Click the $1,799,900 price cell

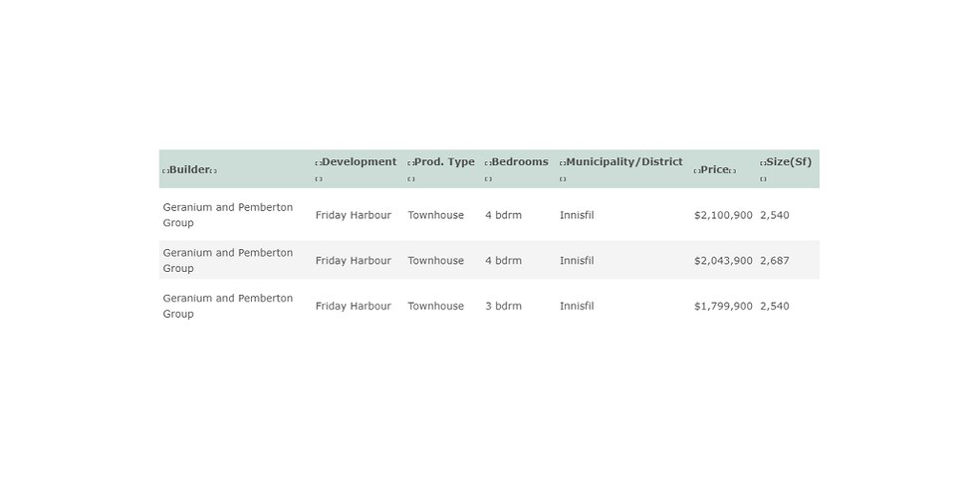click(x=722, y=307)
